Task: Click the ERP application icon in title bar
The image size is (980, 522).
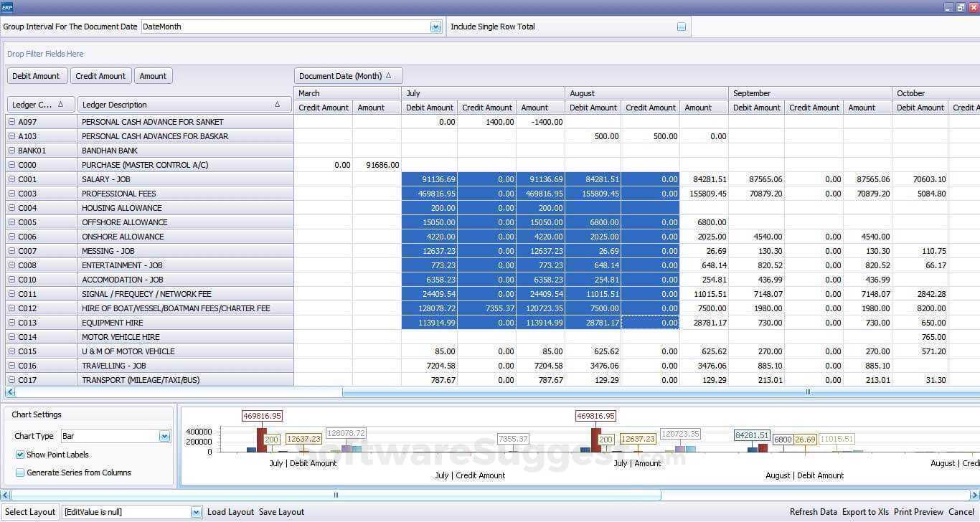Action: coord(7,7)
